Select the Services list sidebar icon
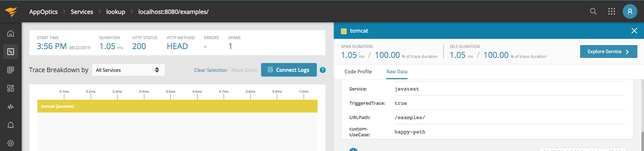 [x=11, y=52]
